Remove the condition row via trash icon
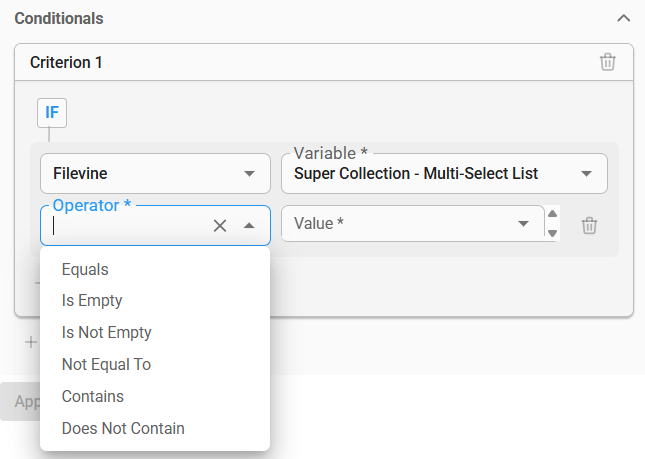 pyautogui.click(x=589, y=225)
